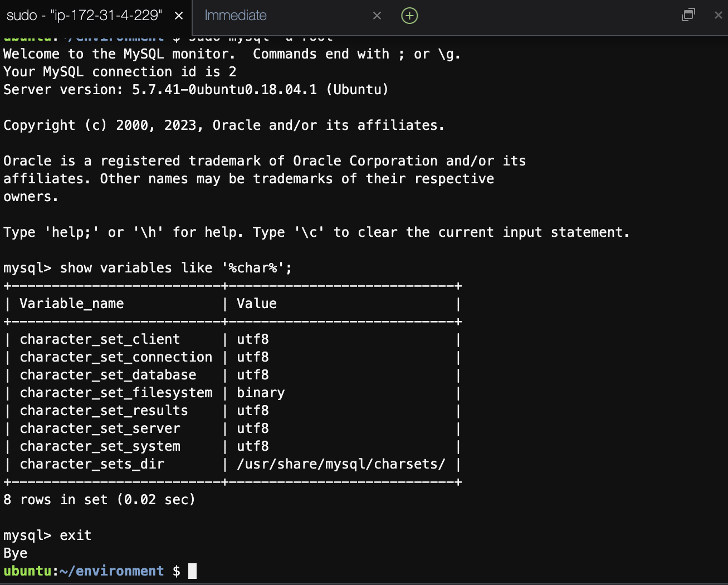Switch to the Immediate tab
Viewport: 728px width, 585px height.
[x=235, y=16]
